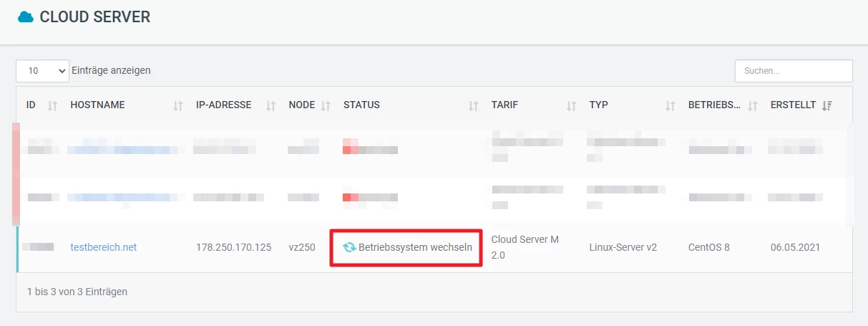Screen dimensions: 868x326
Task: Click the 06.05.2021 creation date cell
Action: point(795,247)
